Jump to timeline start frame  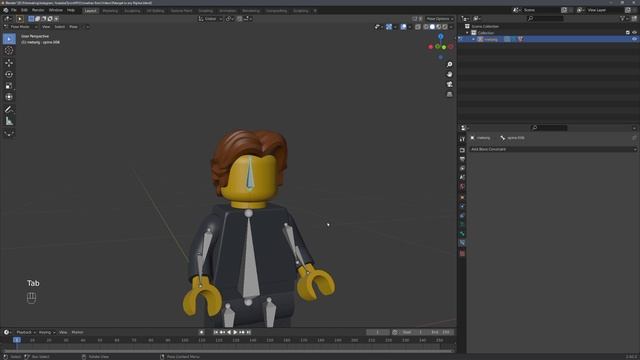[216, 332]
